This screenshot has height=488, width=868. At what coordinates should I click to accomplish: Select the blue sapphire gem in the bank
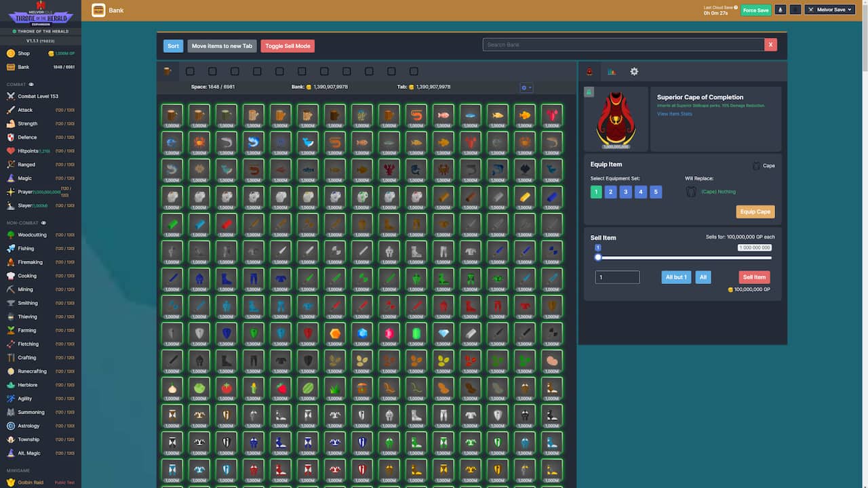362,333
